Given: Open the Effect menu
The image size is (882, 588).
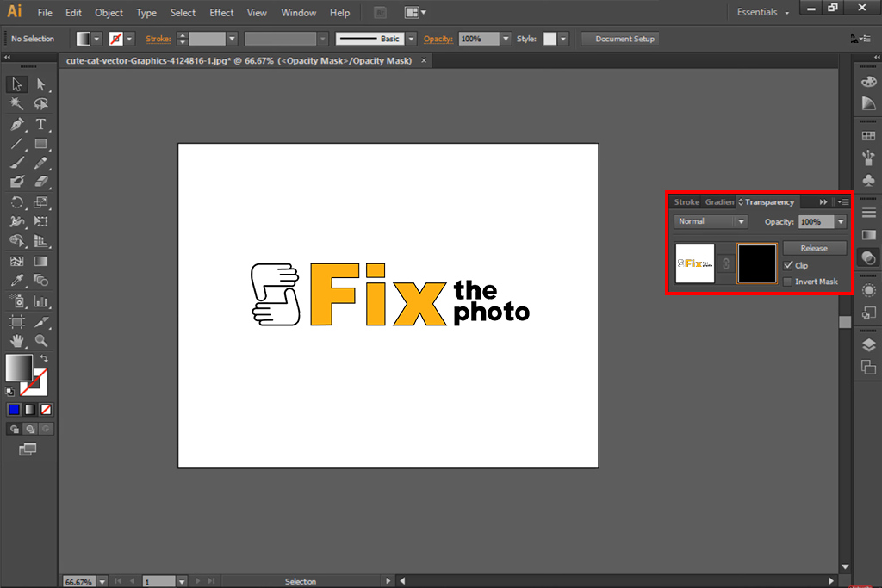Looking at the screenshot, I should [x=221, y=12].
